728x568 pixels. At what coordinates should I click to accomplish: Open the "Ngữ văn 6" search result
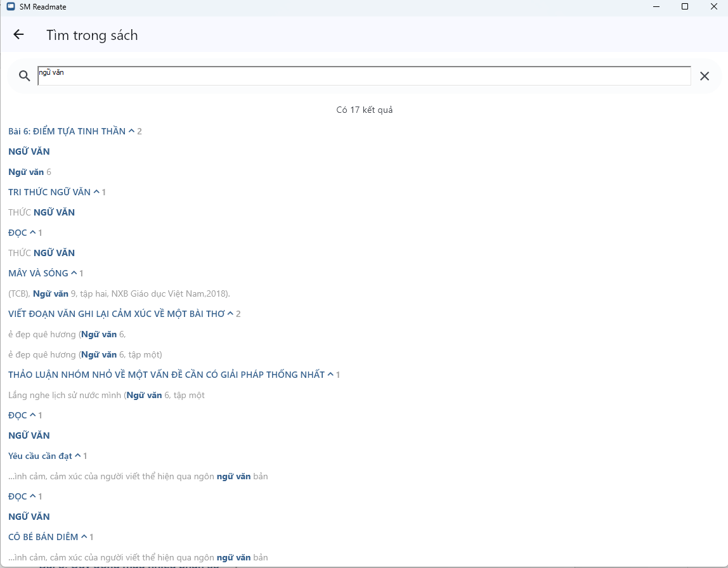pos(30,172)
